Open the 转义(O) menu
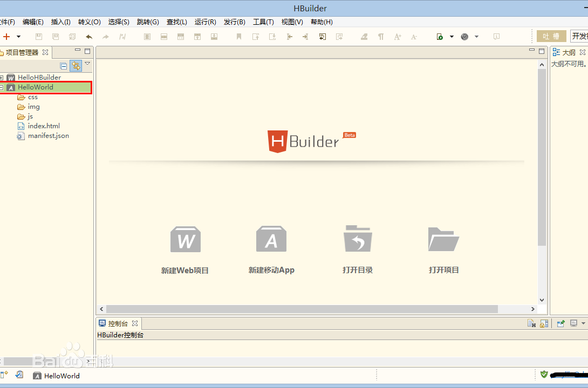The height and width of the screenshot is (388, 588). click(x=89, y=22)
